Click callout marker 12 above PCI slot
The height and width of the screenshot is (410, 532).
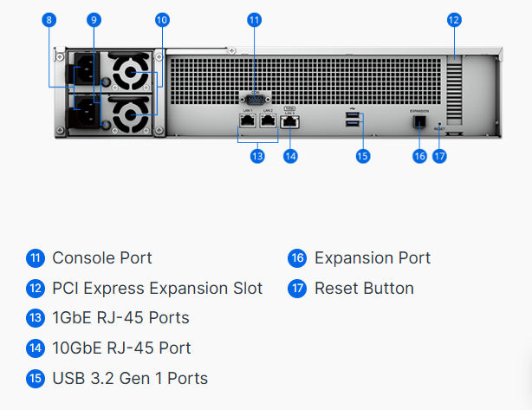tap(454, 20)
